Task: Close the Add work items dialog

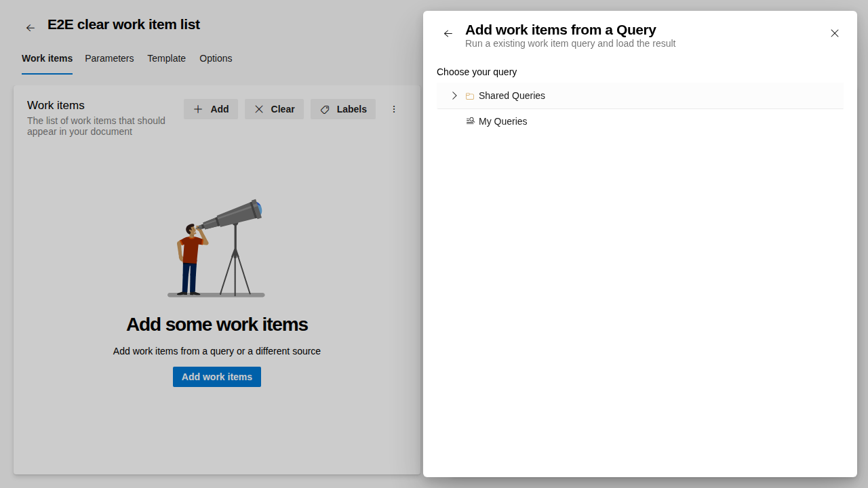Action: (x=835, y=33)
